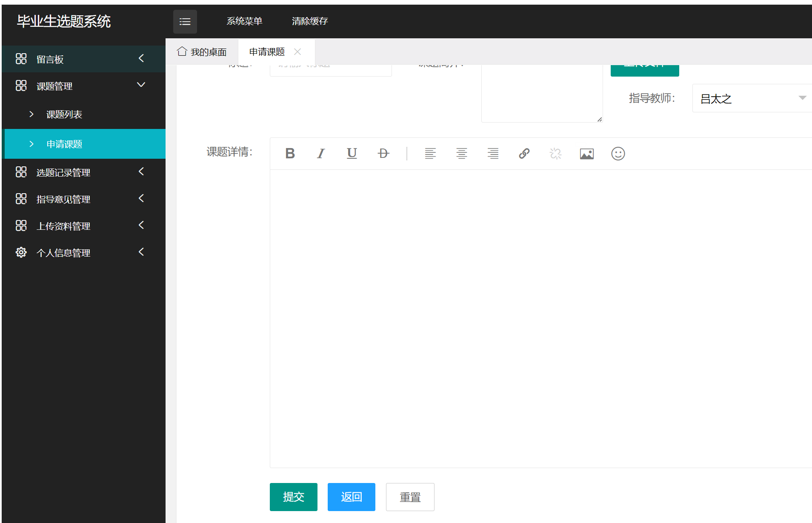Expand the 选题记录管理 section
812x523 pixels.
pos(63,172)
